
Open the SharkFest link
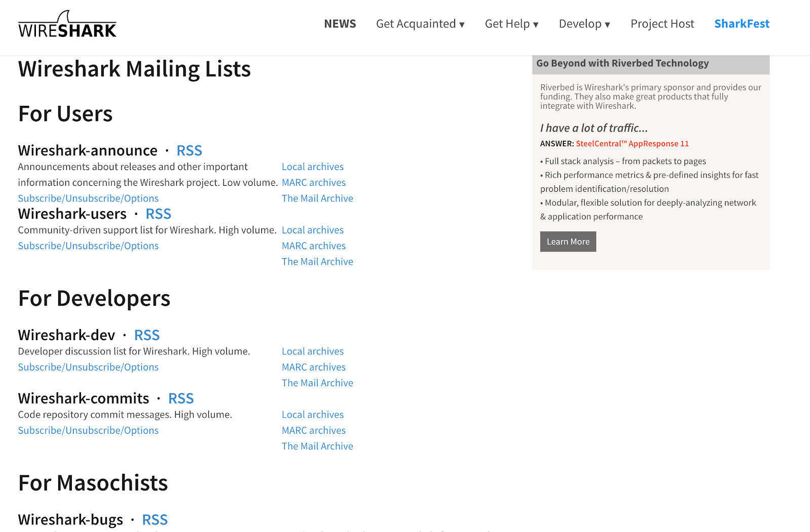pyautogui.click(x=742, y=24)
